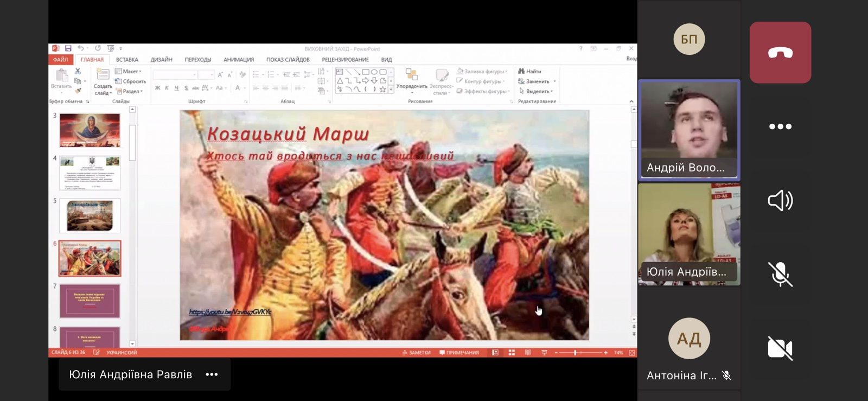Image resolution: width=868 pixels, height=401 pixels.
Task: Hang up the call with red button
Action: [780, 53]
